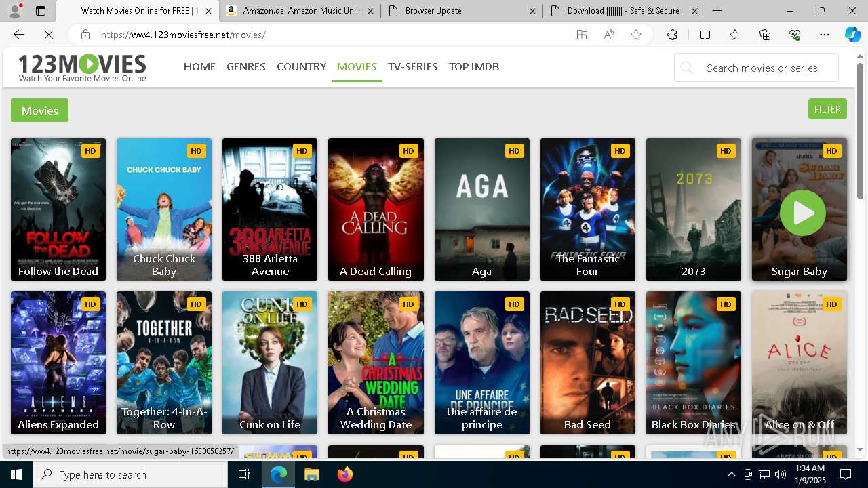
Task: Open the HOME navigation item
Action: coord(199,66)
